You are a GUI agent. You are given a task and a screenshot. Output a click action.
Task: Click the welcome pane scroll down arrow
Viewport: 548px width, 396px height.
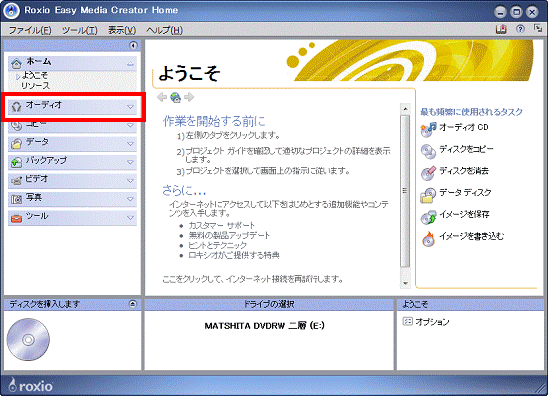[x=405, y=283]
